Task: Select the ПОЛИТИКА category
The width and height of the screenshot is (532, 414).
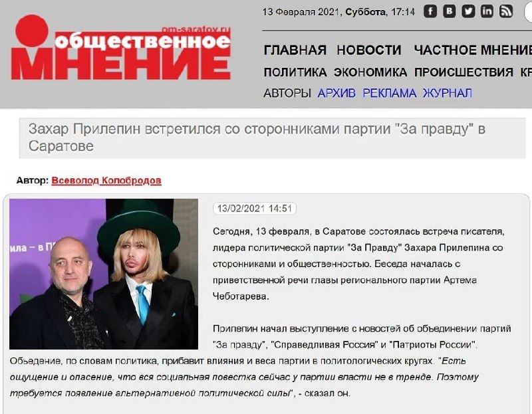Action: click(295, 72)
